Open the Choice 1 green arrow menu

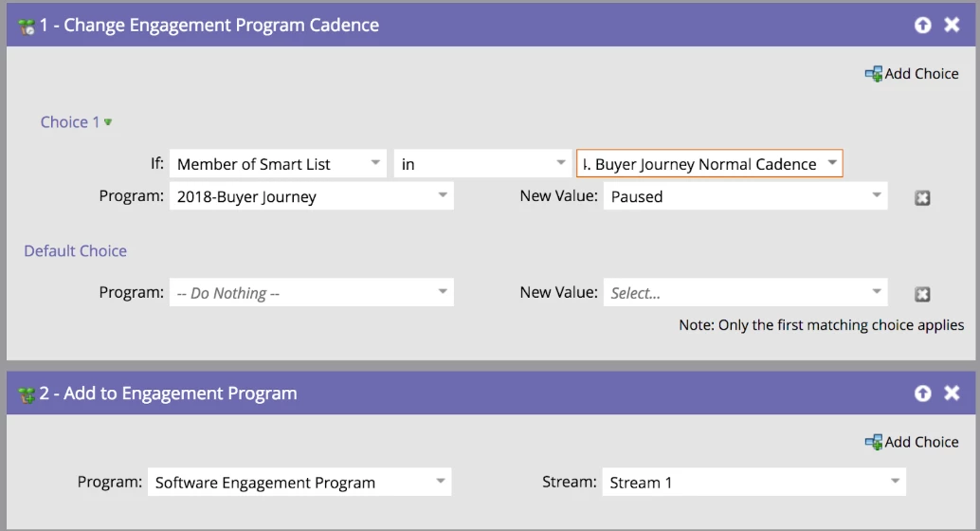108,122
